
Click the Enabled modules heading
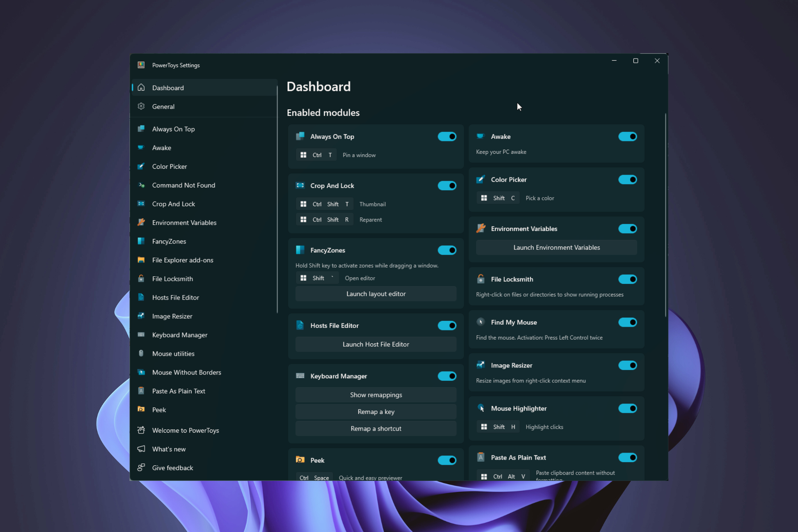[x=323, y=113]
